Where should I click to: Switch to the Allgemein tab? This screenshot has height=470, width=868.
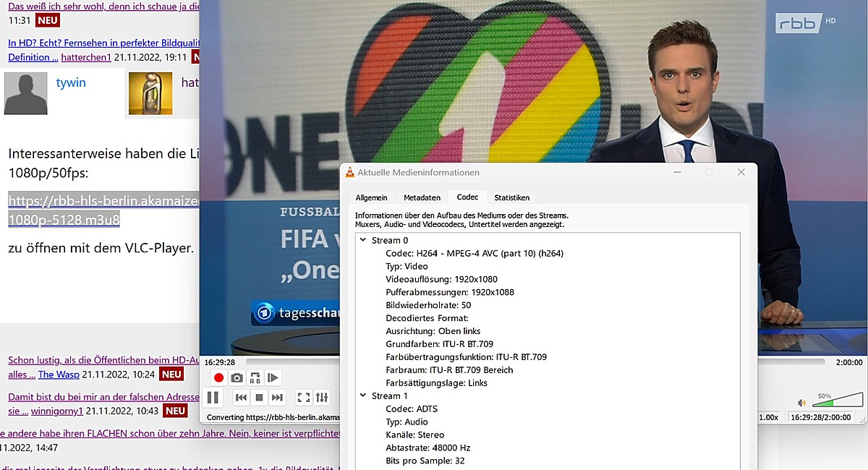(x=371, y=197)
